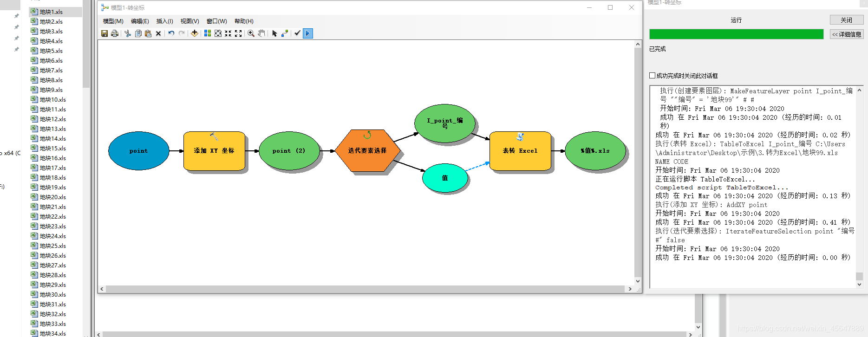Select file 地块18.xls in the list
Screen dimensions: 868x337
(53, 178)
